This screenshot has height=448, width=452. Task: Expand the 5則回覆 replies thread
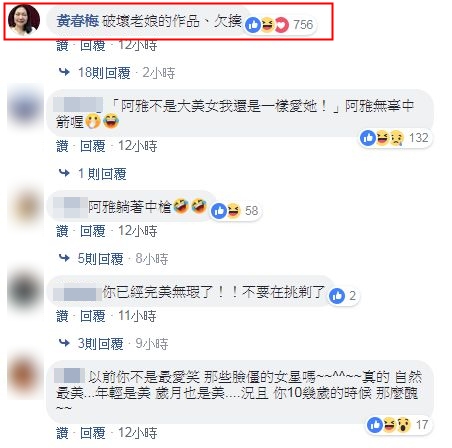(x=100, y=259)
